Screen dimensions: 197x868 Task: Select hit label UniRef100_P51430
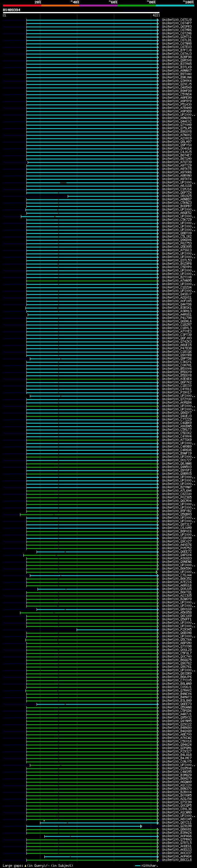pyautogui.click(x=177, y=104)
